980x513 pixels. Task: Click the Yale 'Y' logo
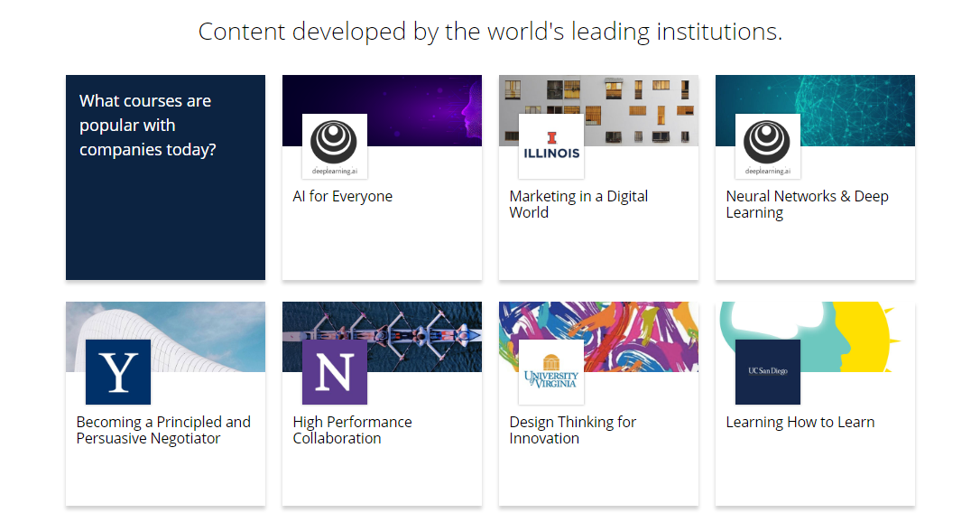tap(117, 372)
